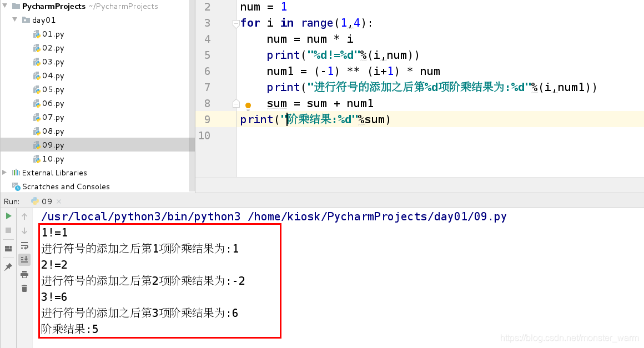Screen dimensions: 644x348
Task: Click code 'sum = sum + num1'
Action: [x=320, y=104]
